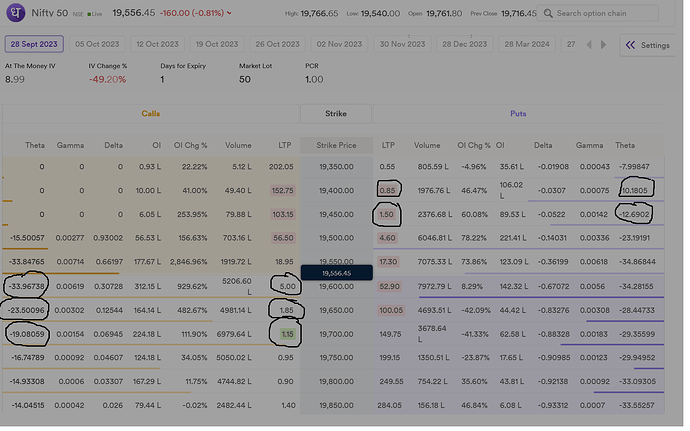This screenshot has width=690, height=431.
Task: Click the Puts section header
Action: [x=518, y=114]
